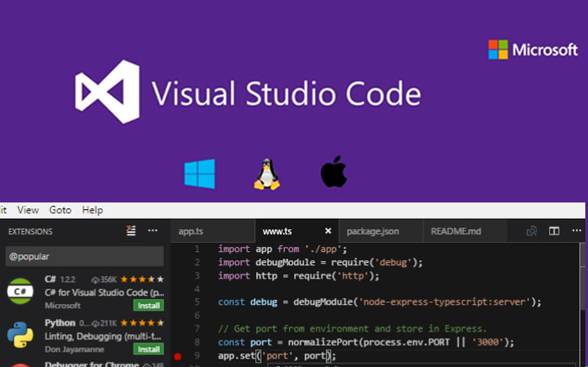This screenshot has width=588, height=367.
Task: Click the Python star rating
Action: coord(142,323)
